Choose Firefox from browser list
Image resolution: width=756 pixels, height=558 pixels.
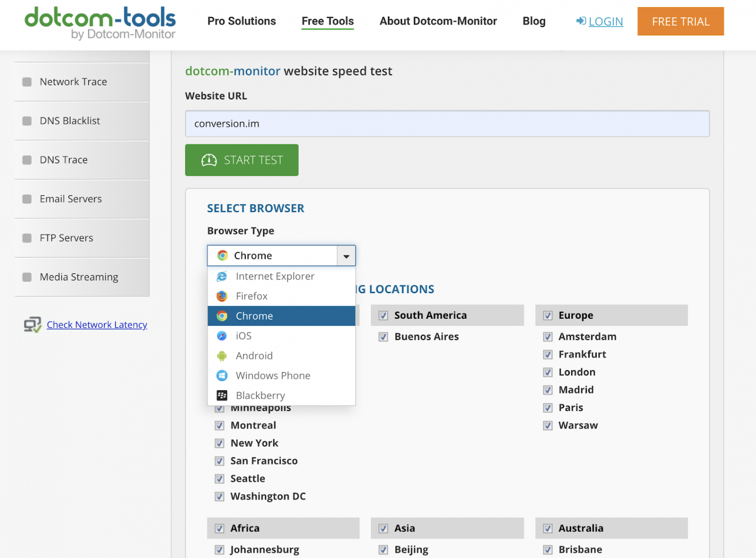tap(282, 296)
